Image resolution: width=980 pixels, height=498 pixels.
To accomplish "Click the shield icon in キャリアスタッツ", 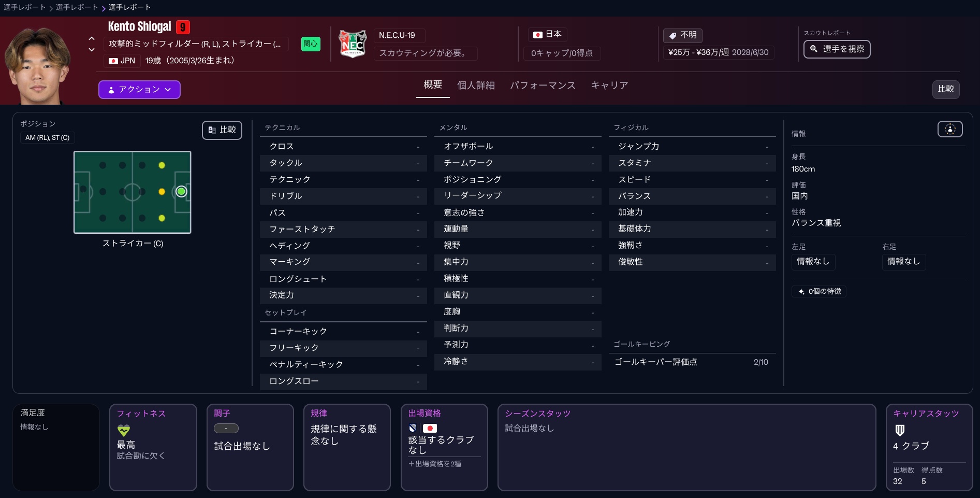I will pyautogui.click(x=900, y=430).
